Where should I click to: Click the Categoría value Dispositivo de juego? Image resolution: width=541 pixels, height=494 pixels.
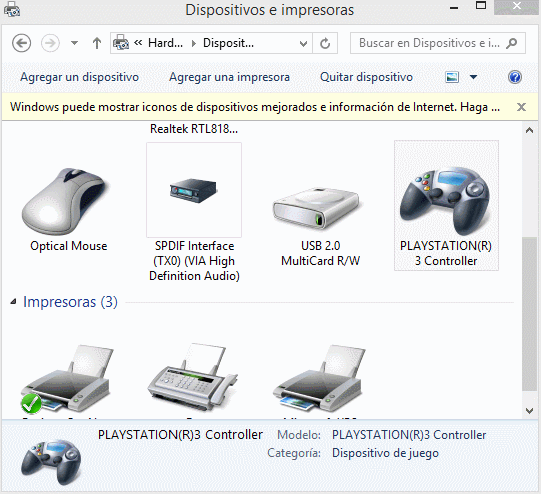[x=385, y=453]
